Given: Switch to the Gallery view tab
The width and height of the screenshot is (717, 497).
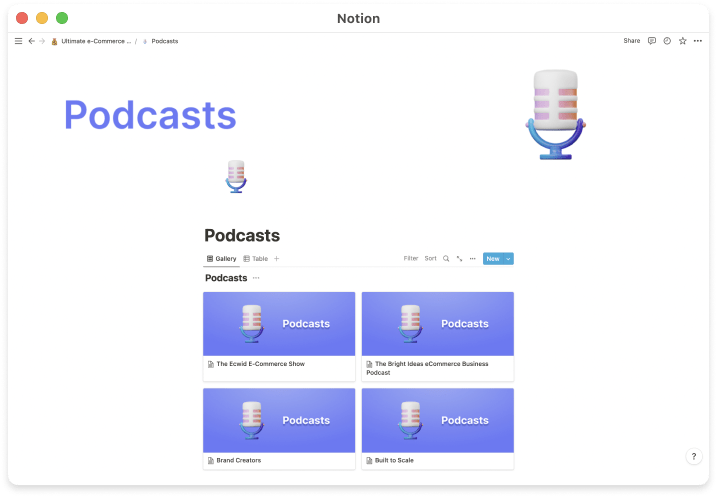Looking at the screenshot, I should pos(221,259).
